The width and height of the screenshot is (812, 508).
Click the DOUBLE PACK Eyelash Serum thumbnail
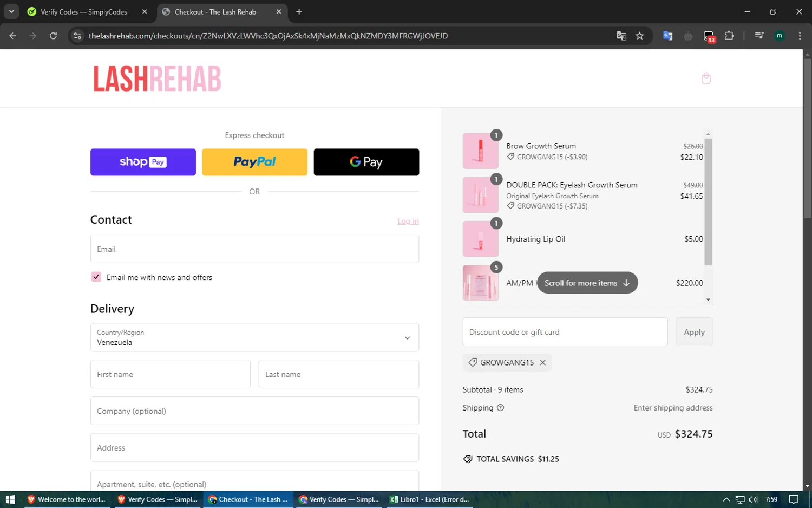[x=481, y=195]
